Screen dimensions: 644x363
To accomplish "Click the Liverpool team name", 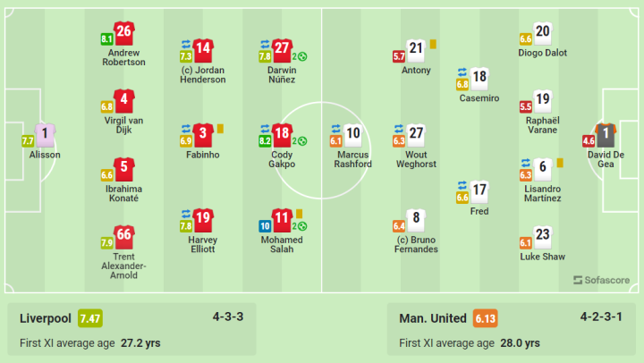I will (46, 318).
